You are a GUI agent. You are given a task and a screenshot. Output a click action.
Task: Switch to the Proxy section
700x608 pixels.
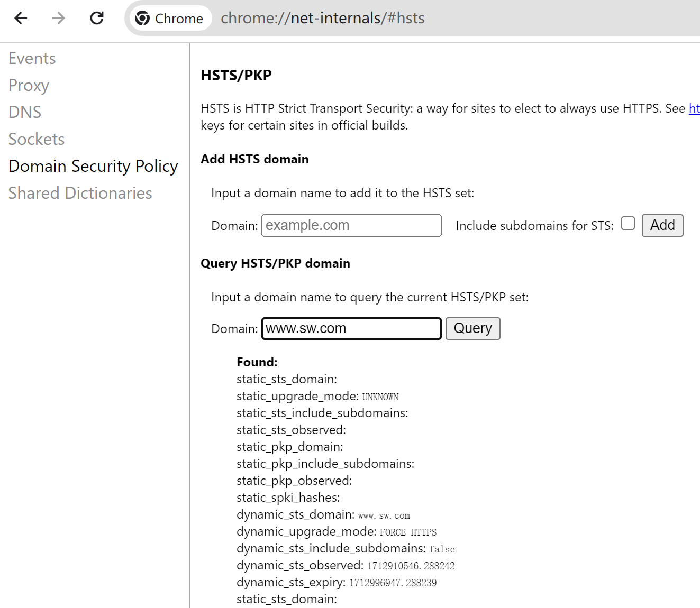pos(29,85)
